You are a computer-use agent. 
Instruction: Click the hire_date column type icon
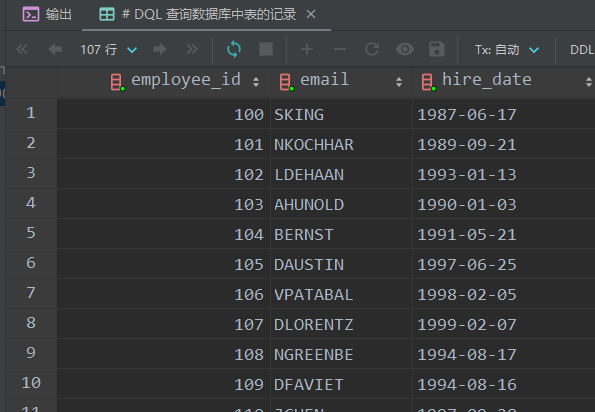point(428,82)
